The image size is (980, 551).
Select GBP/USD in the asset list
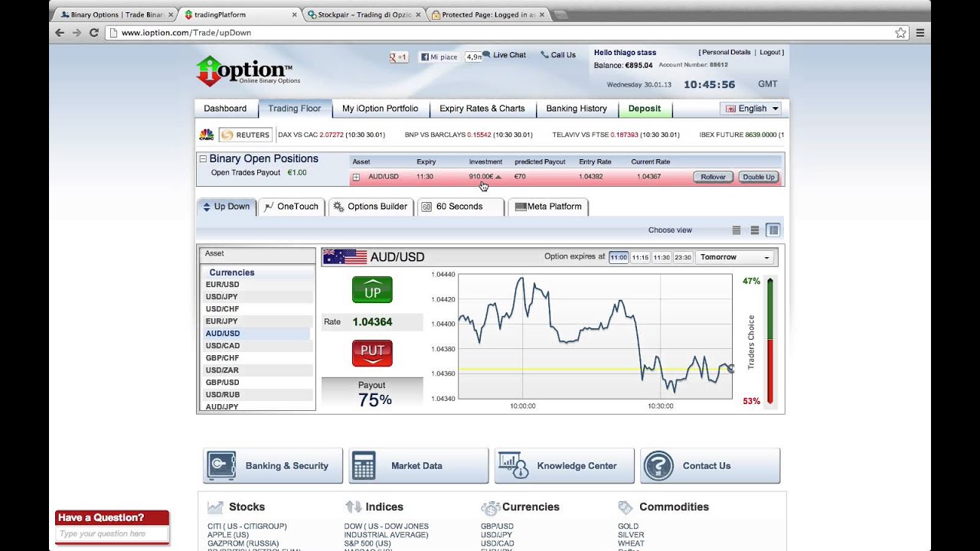pyautogui.click(x=256, y=383)
